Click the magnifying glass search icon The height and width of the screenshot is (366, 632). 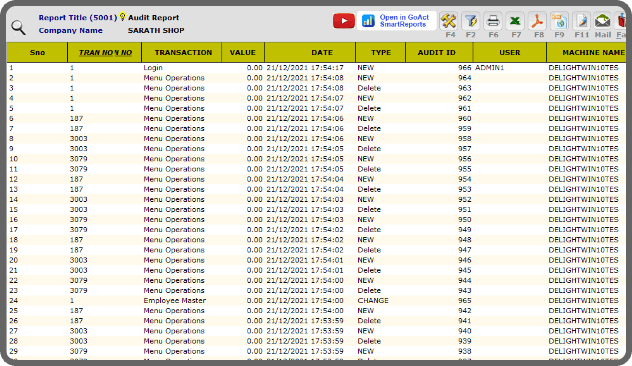click(x=18, y=28)
